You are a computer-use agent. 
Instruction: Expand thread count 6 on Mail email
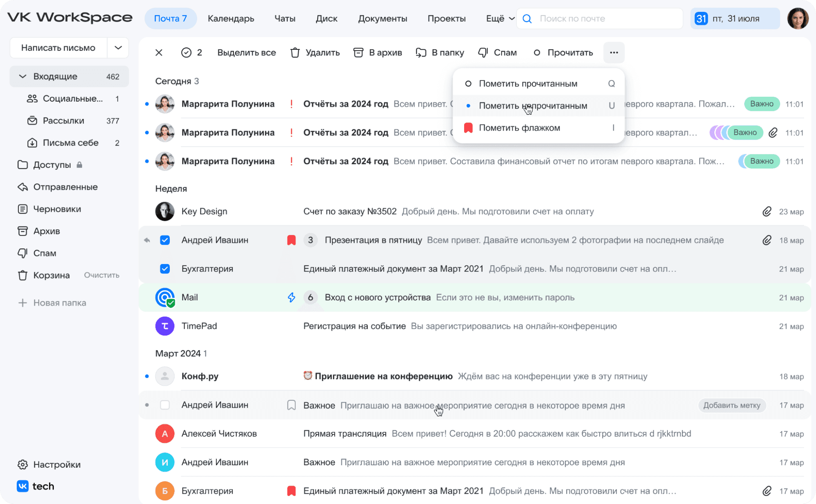(310, 297)
